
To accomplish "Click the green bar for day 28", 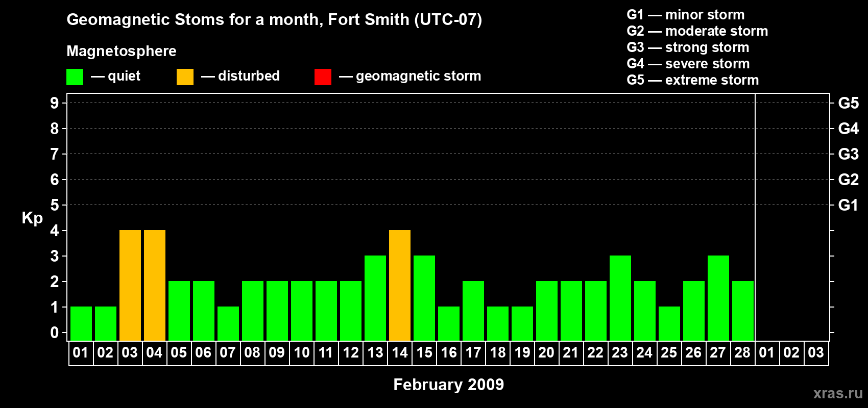I will [x=743, y=311].
